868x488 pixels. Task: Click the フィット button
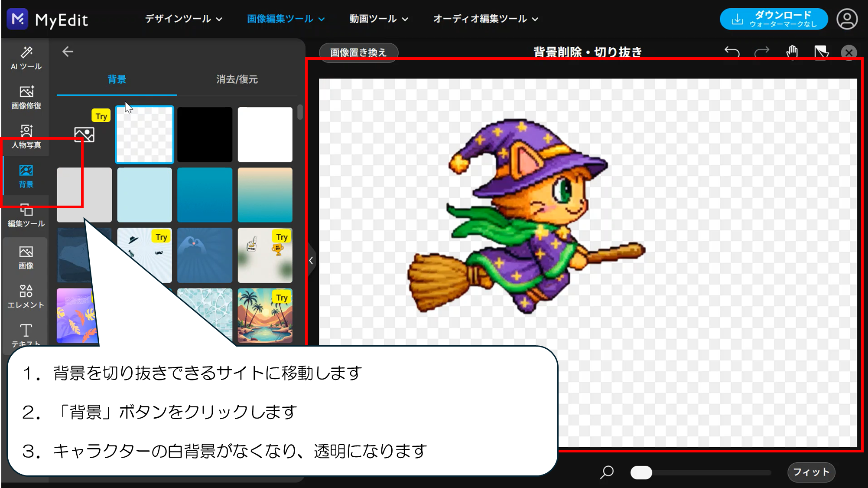(811, 472)
